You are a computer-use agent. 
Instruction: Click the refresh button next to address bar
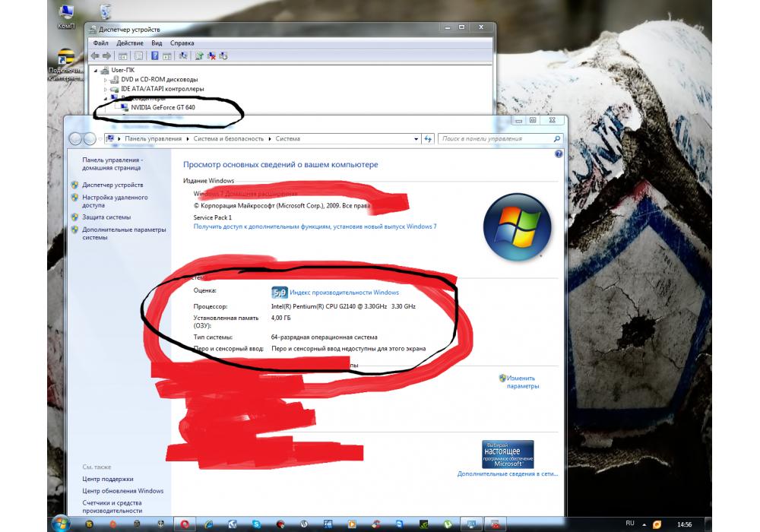point(428,139)
